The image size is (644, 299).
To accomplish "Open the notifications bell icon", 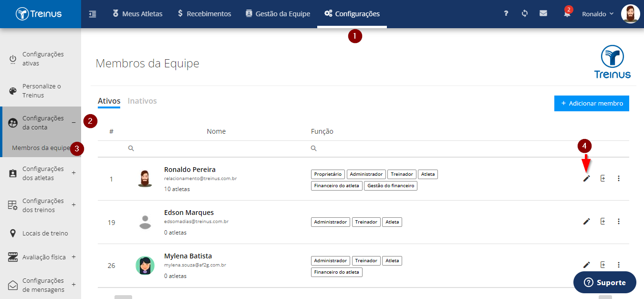I will [x=567, y=14].
